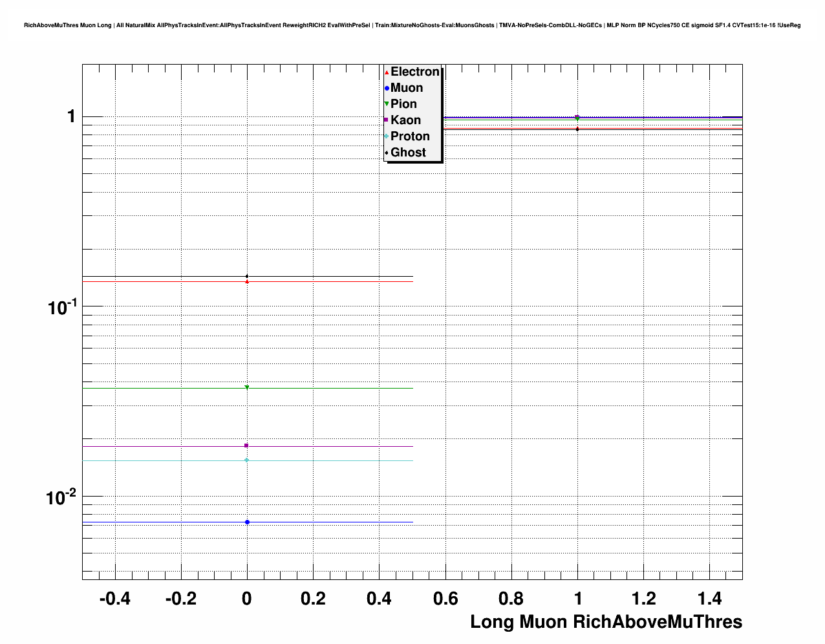The height and width of the screenshot is (644, 825).
Task: Click the purple Kaon data point at x=0
Action: tap(247, 445)
